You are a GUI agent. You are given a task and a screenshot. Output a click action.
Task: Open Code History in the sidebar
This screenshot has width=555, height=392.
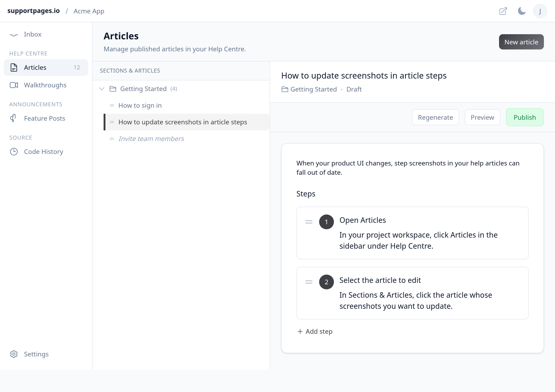click(46, 151)
